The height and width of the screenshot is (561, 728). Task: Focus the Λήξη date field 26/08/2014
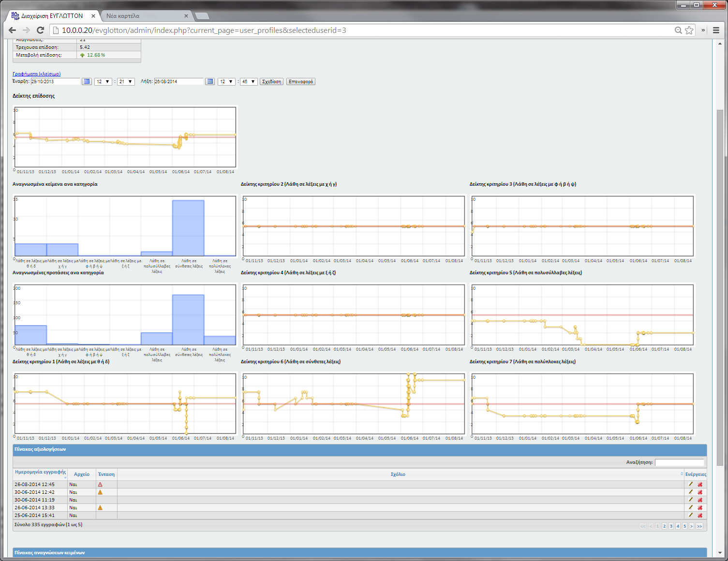178,82
